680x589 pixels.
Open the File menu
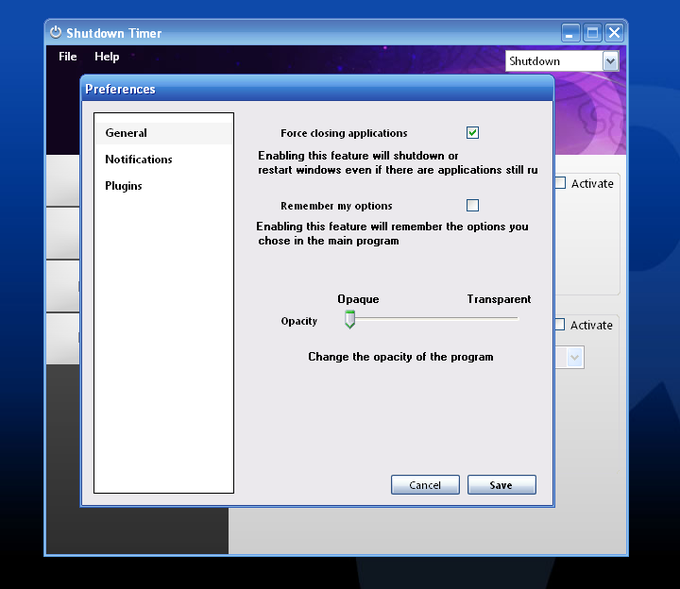pos(68,56)
